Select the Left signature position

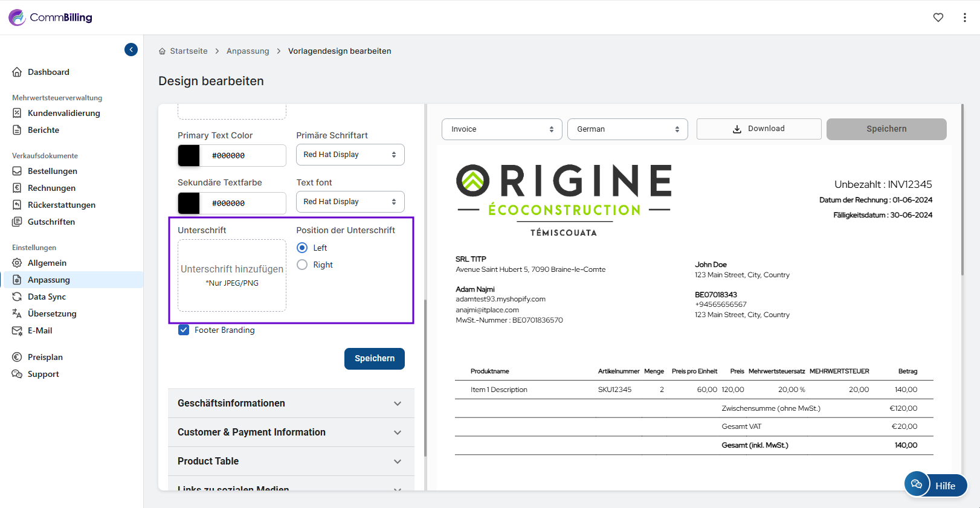pyautogui.click(x=302, y=248)
